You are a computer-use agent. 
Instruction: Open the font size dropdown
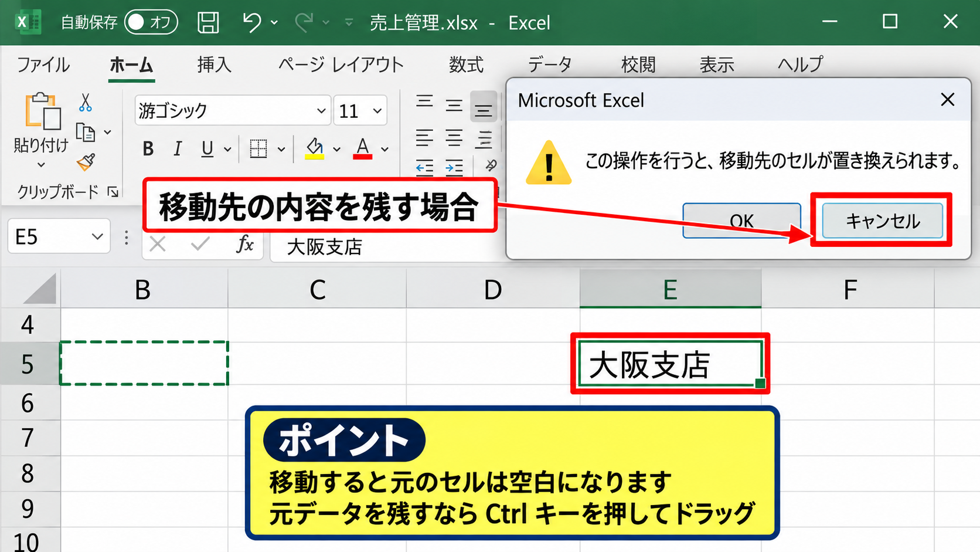point(377,111)
